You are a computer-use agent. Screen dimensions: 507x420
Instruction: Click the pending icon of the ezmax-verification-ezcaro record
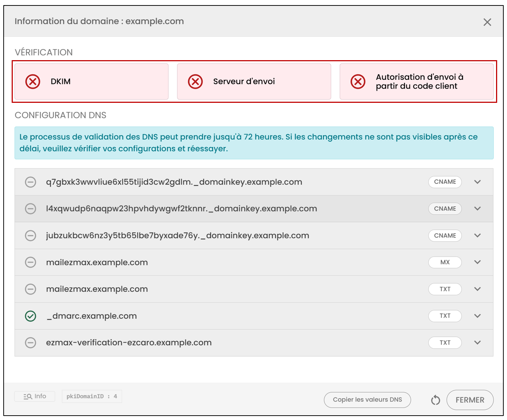point(31,343)
